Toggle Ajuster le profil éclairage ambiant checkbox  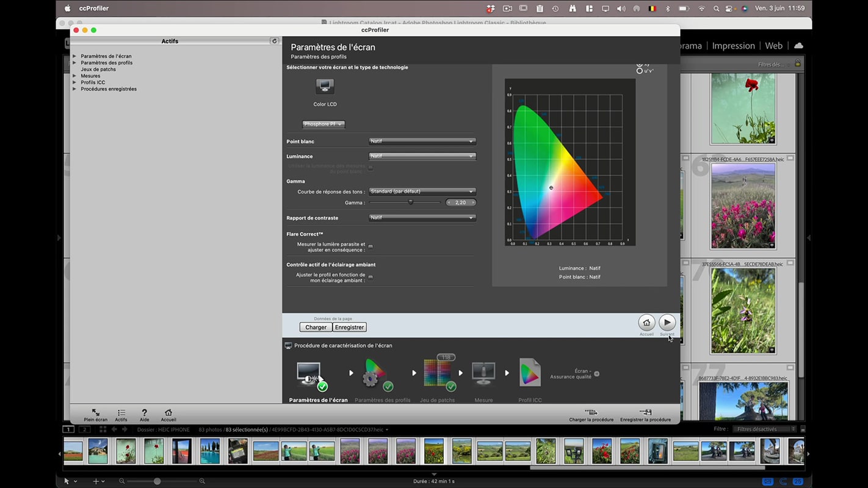[x=371, y=278]
